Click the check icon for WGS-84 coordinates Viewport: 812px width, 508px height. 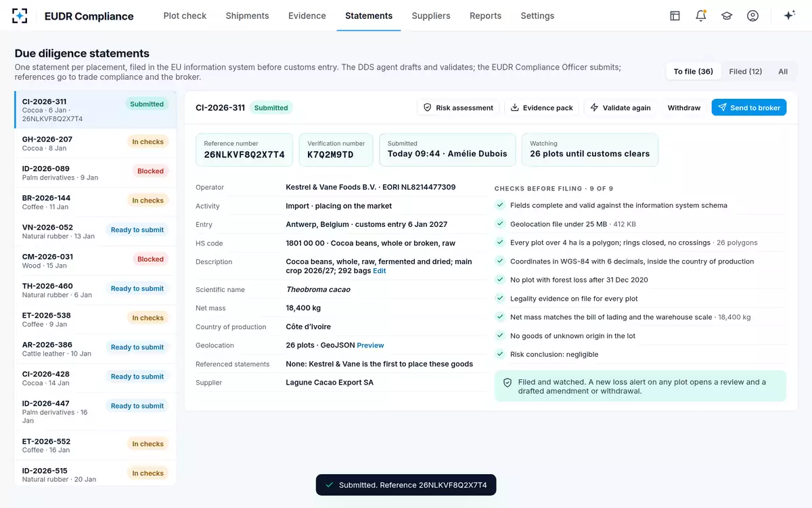(x=500, y=261)
